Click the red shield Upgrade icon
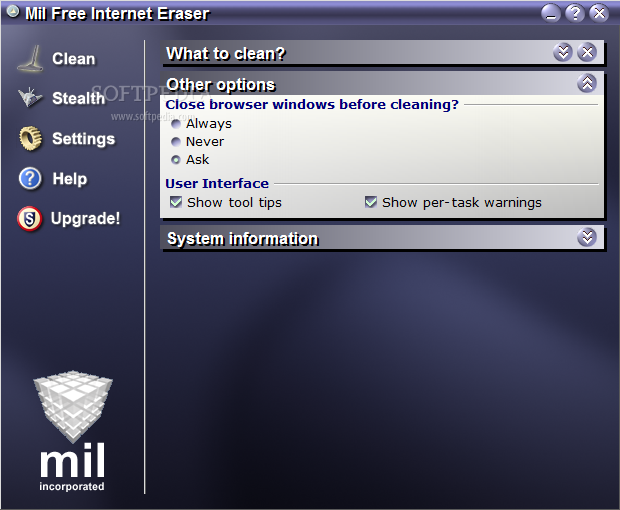 [30, 218]
